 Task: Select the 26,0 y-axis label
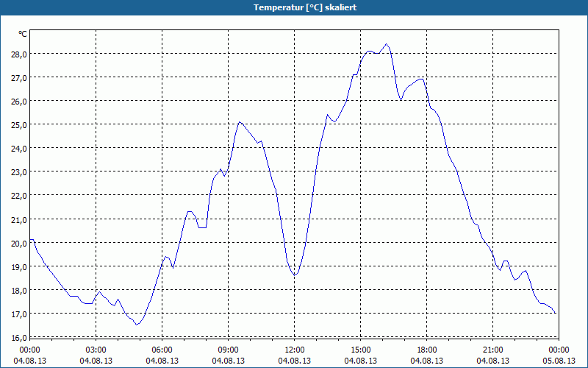tap(19, 102)
